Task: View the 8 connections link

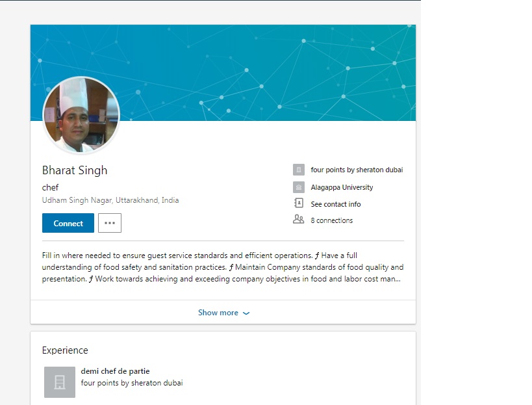Action: coord(331,220)
